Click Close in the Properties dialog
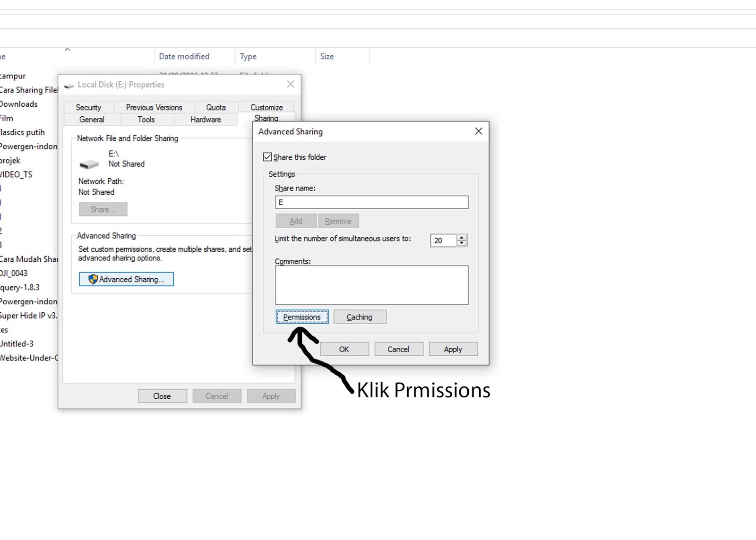The width and height of the screenshot is (756, 540). coord(162,395)
